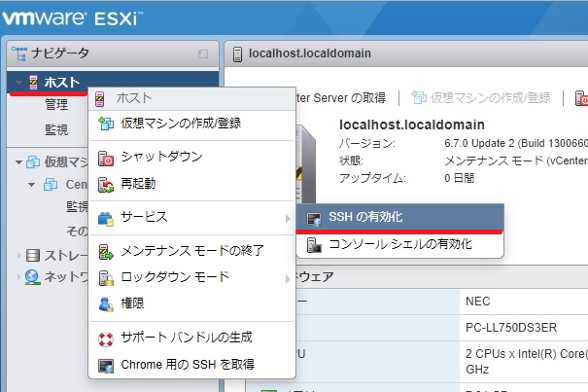The width and height of the screenshot is (588, 392).
Task: Click the storage icon in the navigator
Action: click(x=33, y=255)
